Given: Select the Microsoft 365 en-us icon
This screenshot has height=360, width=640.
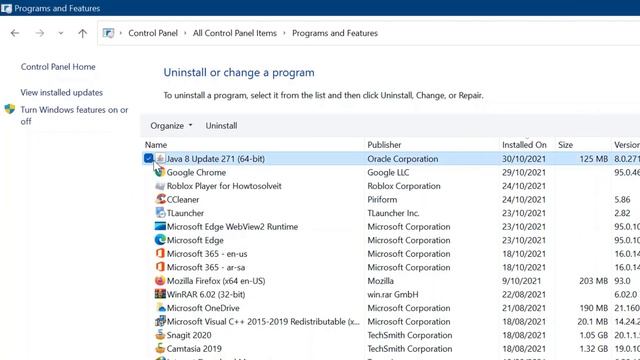Looking at the screenshot, I should pos(160,253).
